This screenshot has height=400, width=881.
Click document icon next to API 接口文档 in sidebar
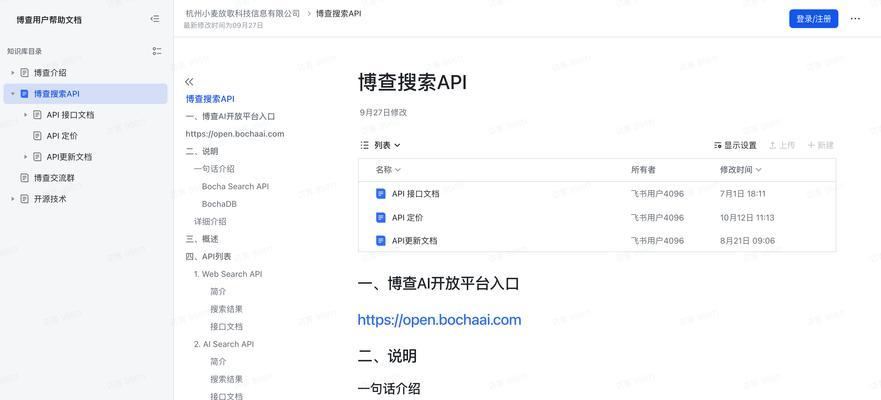37,115
